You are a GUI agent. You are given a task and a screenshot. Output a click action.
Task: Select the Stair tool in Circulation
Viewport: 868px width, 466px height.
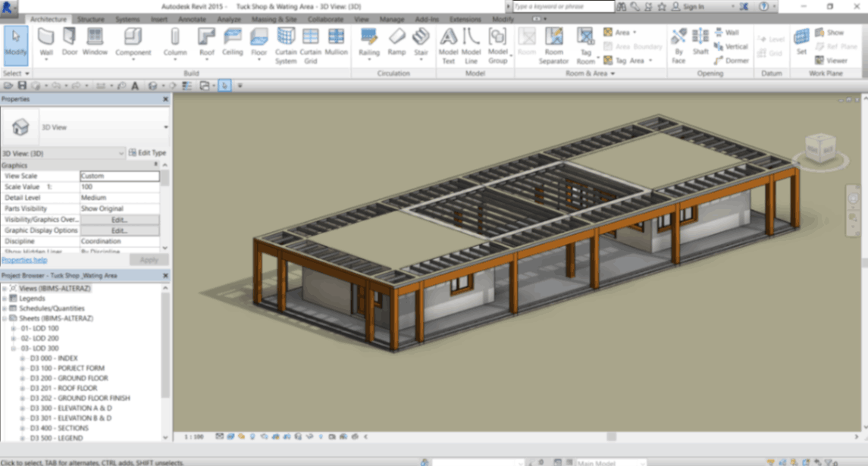pos(421,42)
